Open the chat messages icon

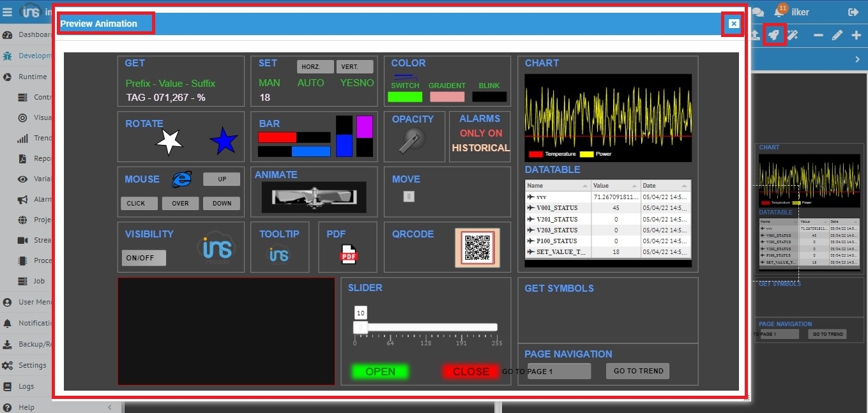758,12
